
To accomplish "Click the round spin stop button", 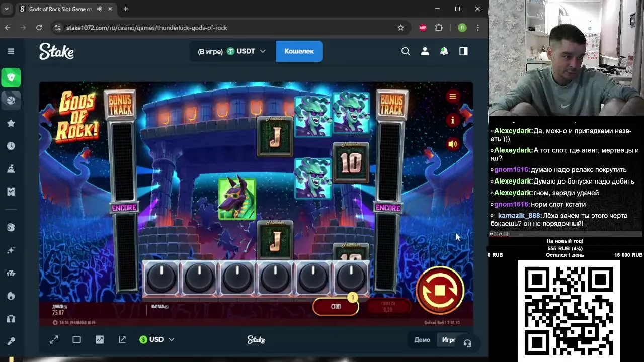I will pyautogui.click(x=440, y=290).
